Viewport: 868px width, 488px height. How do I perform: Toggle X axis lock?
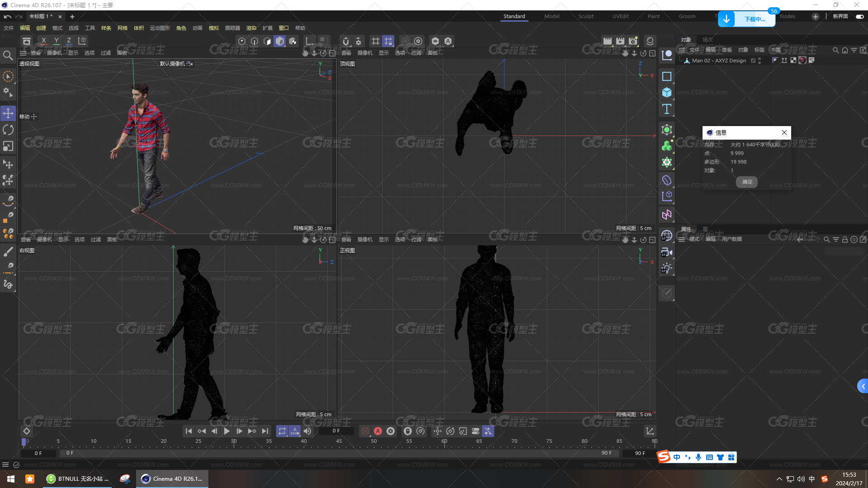click(x=43, y=41)
